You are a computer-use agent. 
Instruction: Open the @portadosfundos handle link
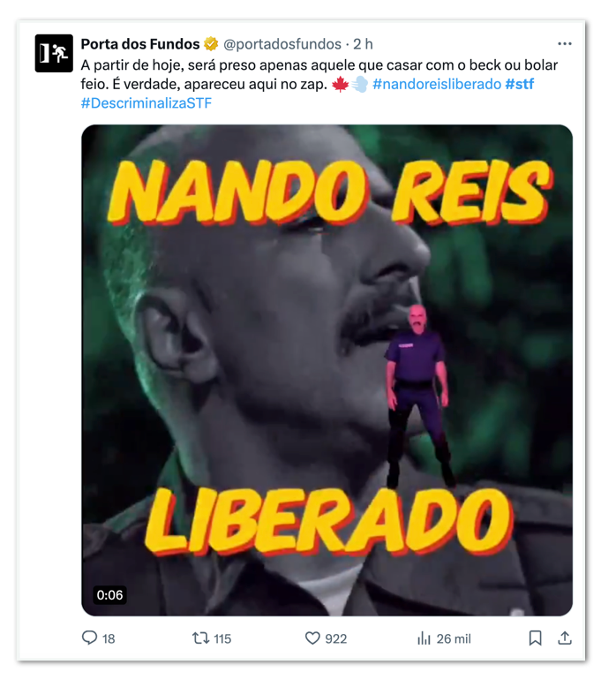point(282,44)
